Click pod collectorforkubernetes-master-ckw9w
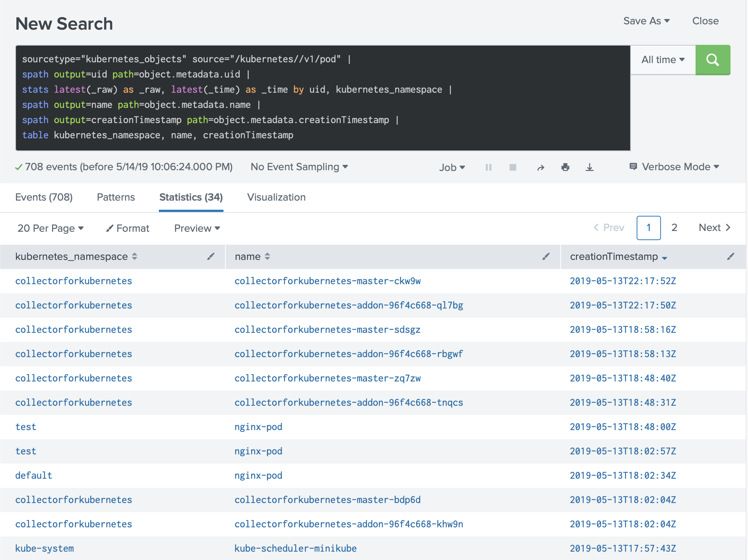This screenshot has height=560, width=748. [x=328, y=281]
